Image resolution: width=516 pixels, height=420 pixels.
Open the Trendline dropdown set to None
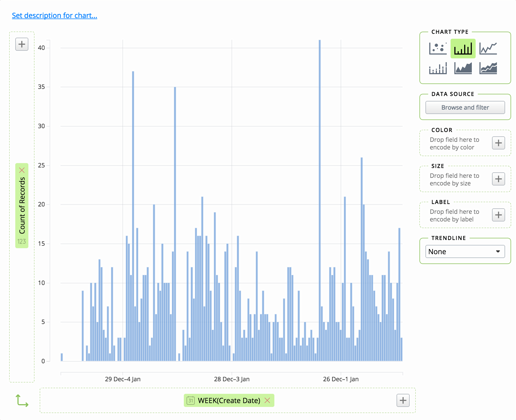[465, 251]
